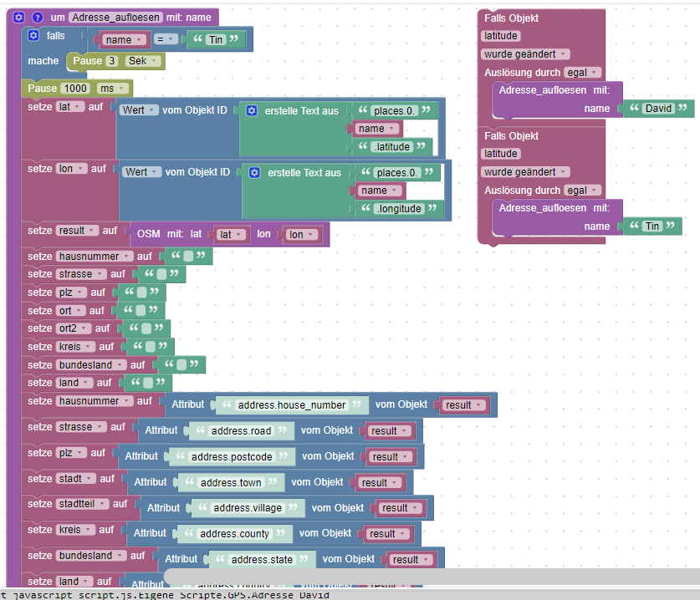Open gear on lat 'erstelle Text aus' block

pos(252,110)
